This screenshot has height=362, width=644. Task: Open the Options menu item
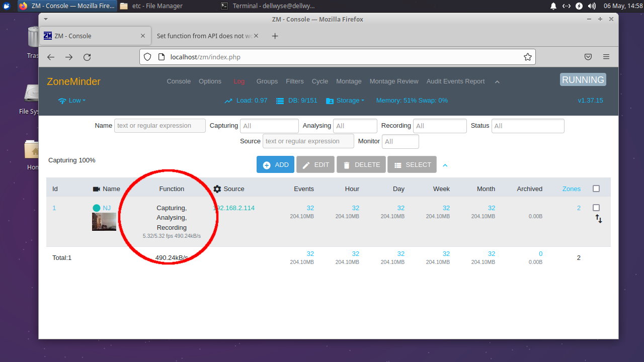pos(210,81)
